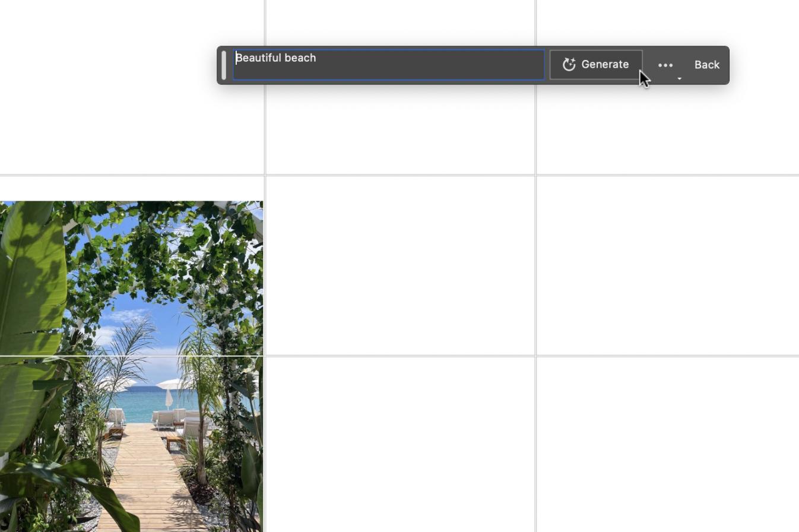Click the white beach umbrella in photo
799x532 pixels.
(170, 386)
